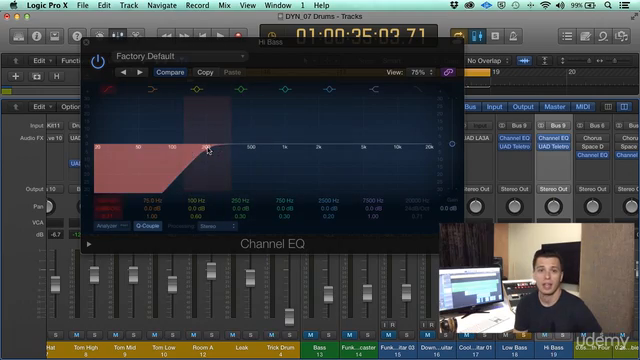Toggle the Q-Couple button
640x360 pixels.
tap(147, 226)
